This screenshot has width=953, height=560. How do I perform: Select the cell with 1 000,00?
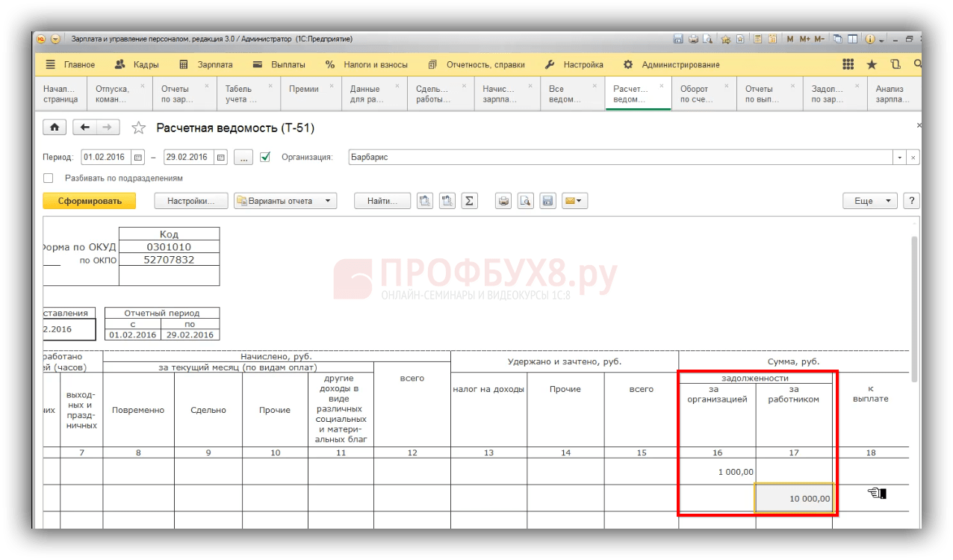pos(717,472)
